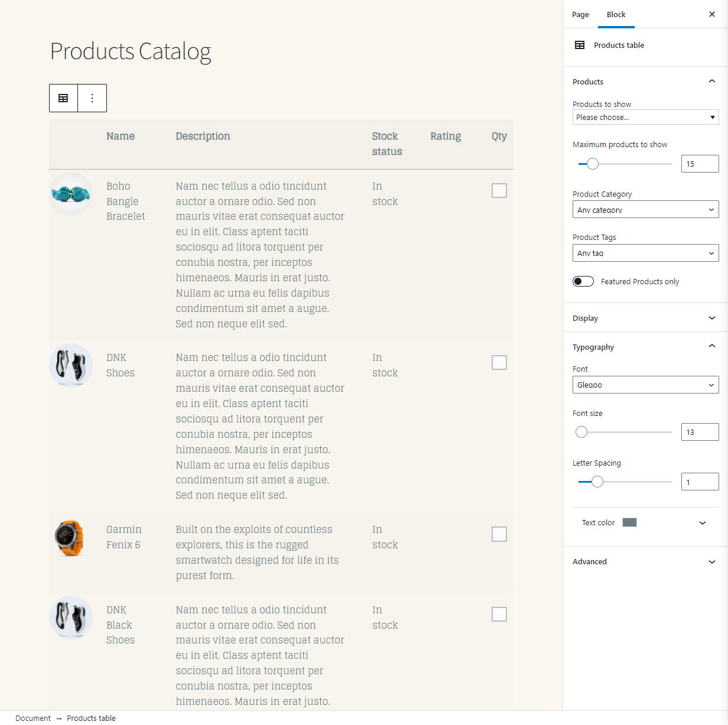
Task: Enable Featured Products only toggle
Action: (583, 281)
